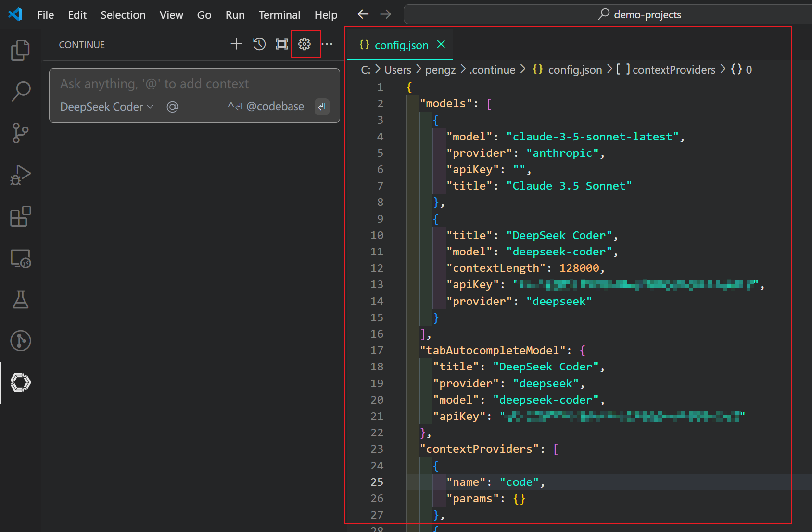Open the File menu
812x532 pixels.
click(46, 15)
